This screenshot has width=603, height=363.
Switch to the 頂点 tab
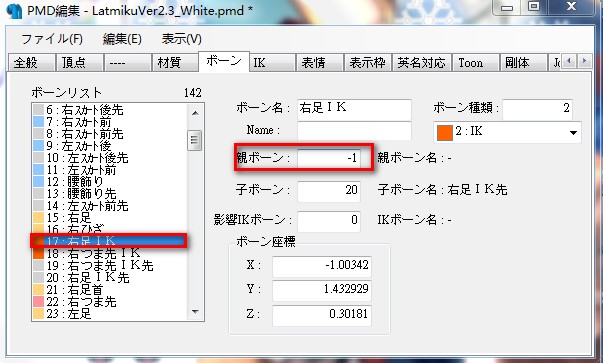(x=80, y=62)
